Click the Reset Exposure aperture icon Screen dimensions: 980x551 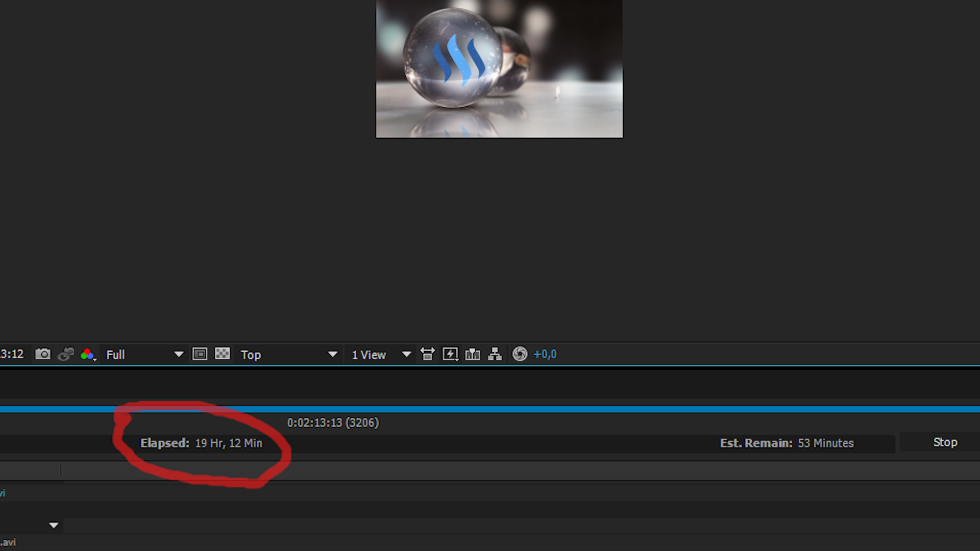[520, 354]
